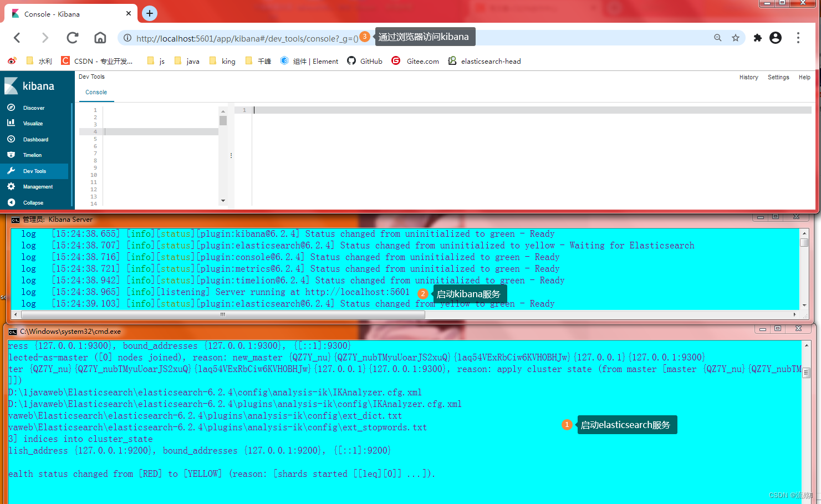Open a new browser tab
This screenshot has width=821, height=504.
tap(150, 13)
